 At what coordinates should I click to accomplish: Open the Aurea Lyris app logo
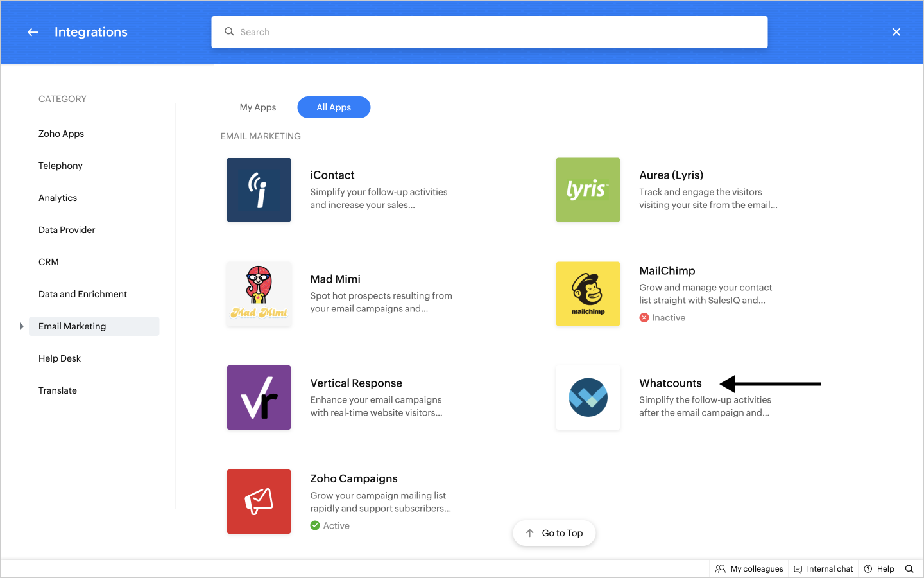pos(588,190)
